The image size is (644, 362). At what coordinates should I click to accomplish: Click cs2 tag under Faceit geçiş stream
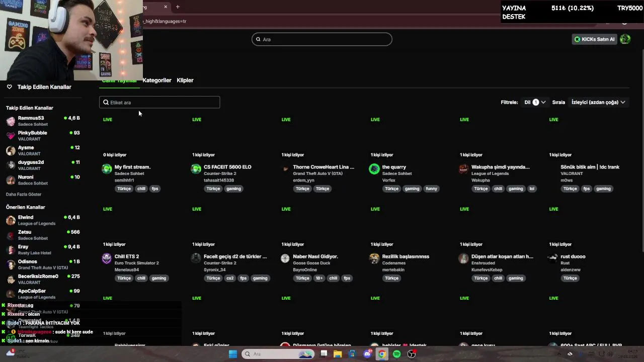(x=230, y=278)
